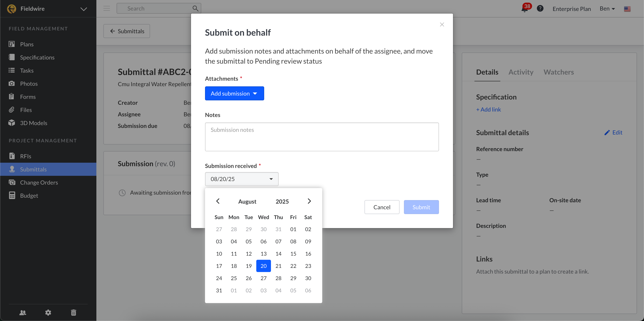Click the Submission notes text field
The width and height of the screenshot is (644, 321).
point(322,136)
